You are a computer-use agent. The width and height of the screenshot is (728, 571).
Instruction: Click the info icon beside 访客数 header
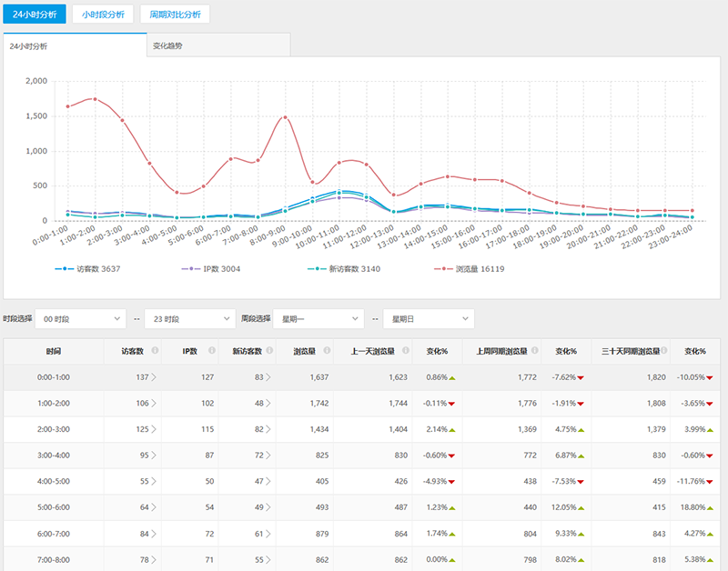tap(155, 351)
